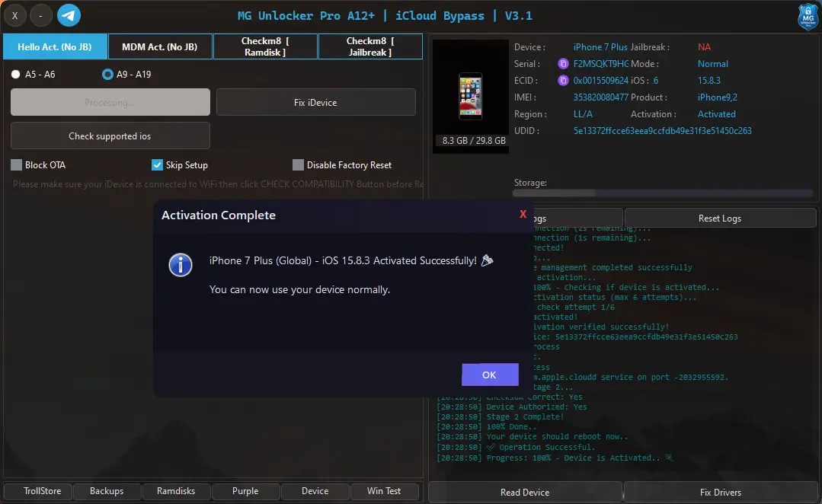Switch to Hello Act. (No JB) tab
Image resolution: width=822 pixels, height=504 pixels.
coord(55,46)
